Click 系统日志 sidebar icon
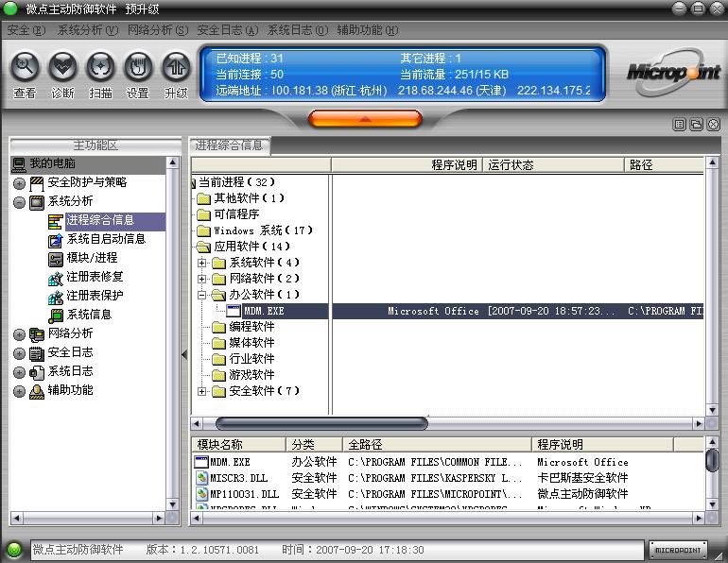Screen dimensions: 728x563 point(37,372)
